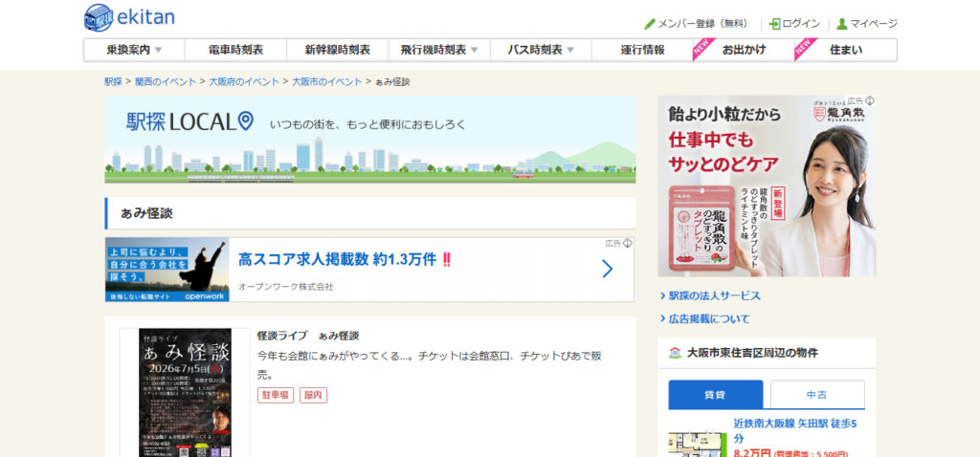The width and height of the screenshot is (980, 457).
Task: Click the pencil icon for member registration
Action: tap(650, 24)
